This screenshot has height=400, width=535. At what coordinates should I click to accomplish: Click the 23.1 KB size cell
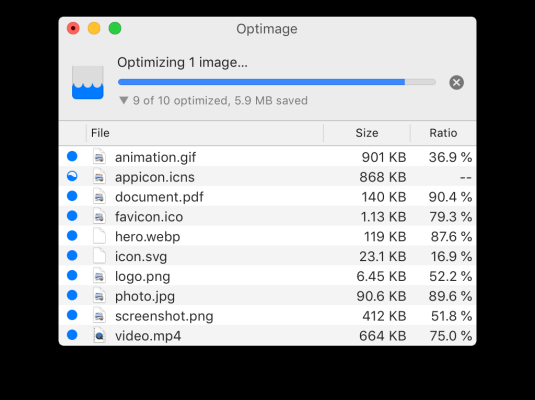[382, 256]
